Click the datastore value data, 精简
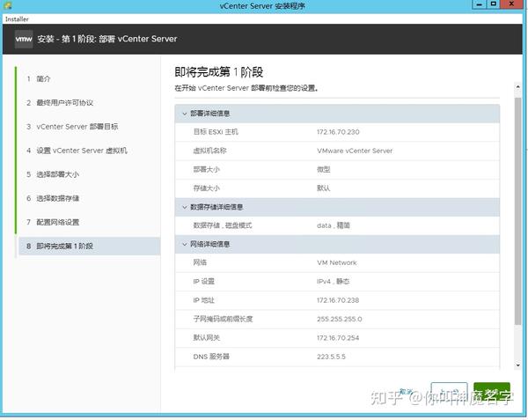 click(x=334, y=225)
